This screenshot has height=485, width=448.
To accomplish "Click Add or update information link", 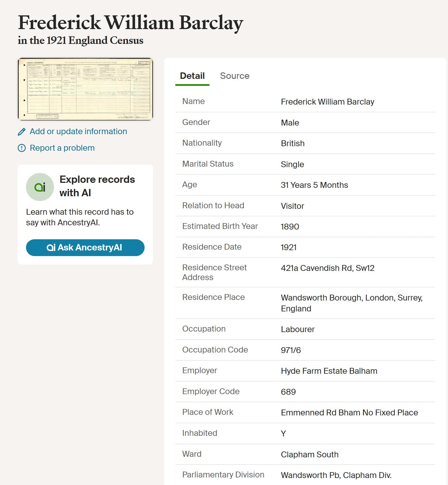I will tap(78, 131).
